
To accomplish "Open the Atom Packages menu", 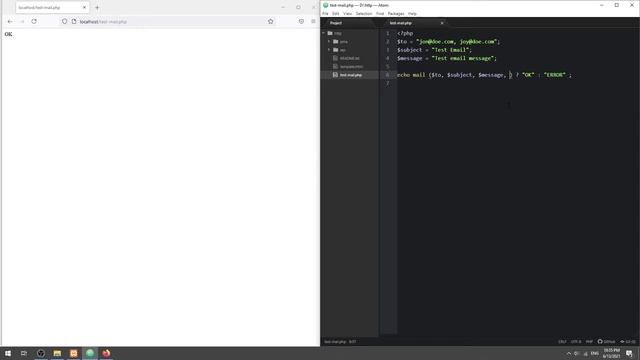I will coord(396,13).
